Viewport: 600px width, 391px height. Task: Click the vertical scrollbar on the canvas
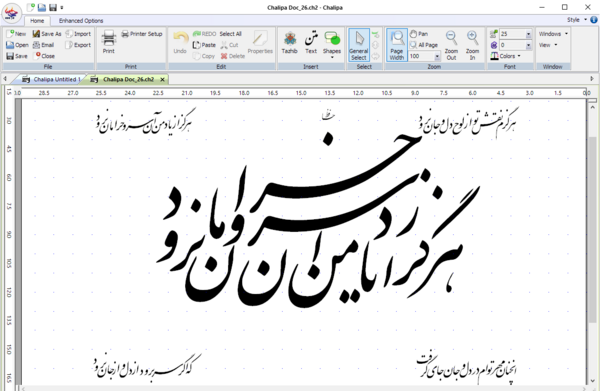tap(592, 230)
